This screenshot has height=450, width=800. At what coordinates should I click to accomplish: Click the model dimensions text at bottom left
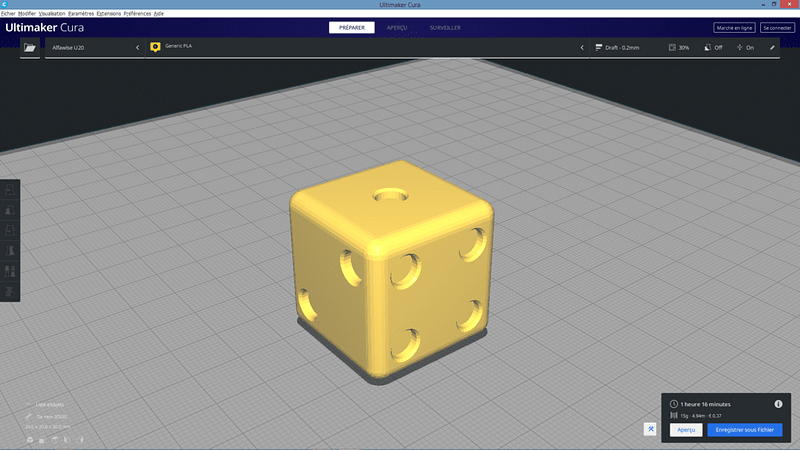point(48,427)
